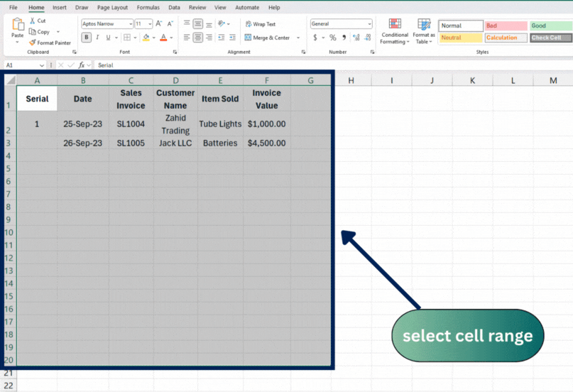Click the Cut scissors icon
573x392 pixels.
[x=32, y=21]
